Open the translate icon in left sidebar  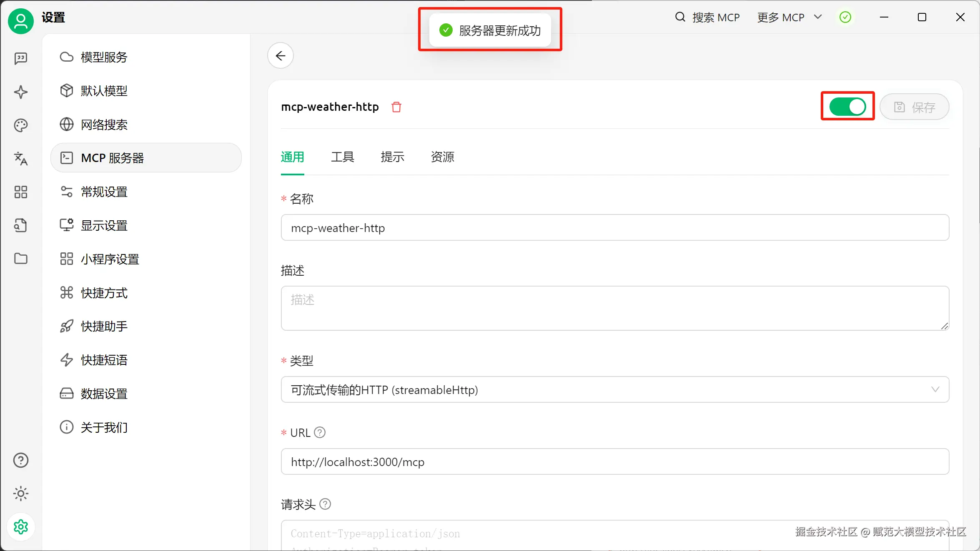coord(21,159)
